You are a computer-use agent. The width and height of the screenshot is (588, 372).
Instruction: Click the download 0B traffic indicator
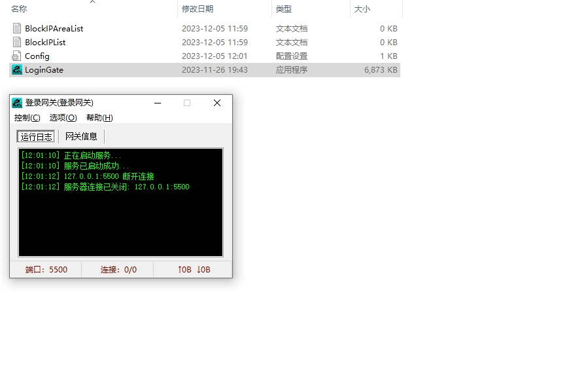[203, 270]
